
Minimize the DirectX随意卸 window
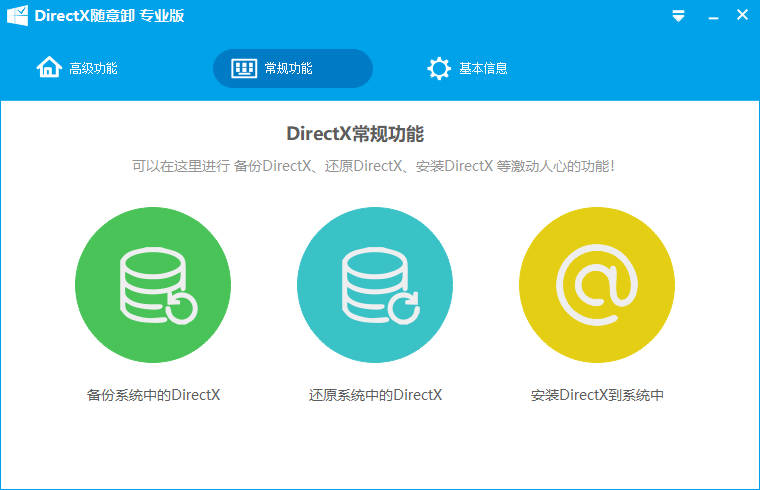pos(711,16)
